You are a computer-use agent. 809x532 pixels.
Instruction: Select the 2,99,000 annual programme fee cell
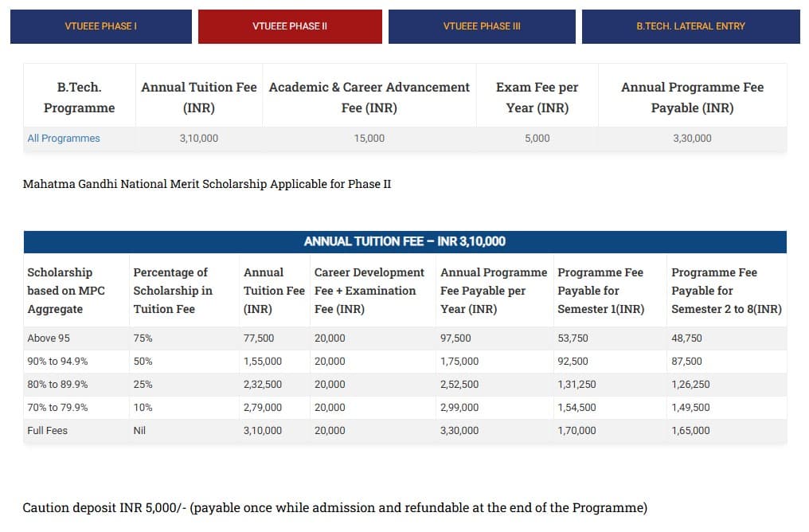coord(459,408)
